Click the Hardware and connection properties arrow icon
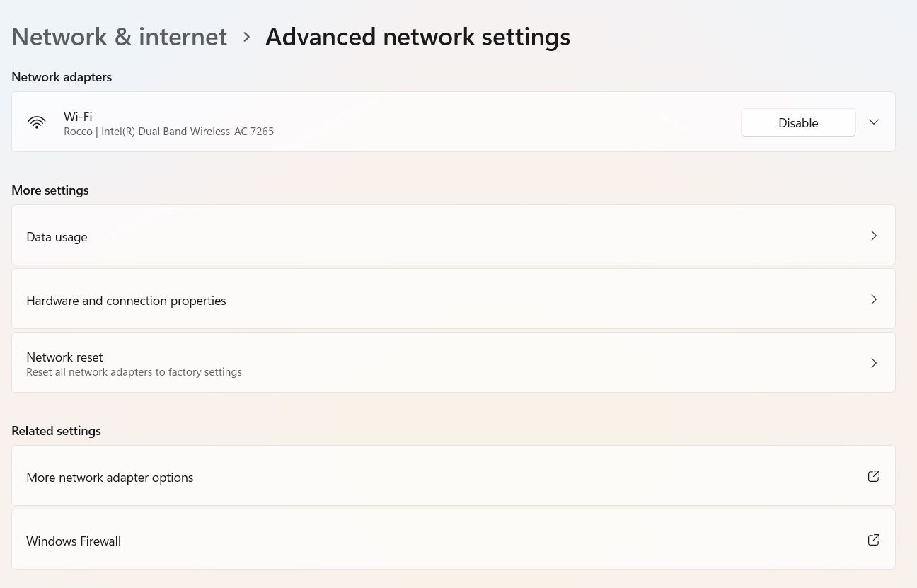The height and width of the screenshot is (588, 917). [874, 299]
